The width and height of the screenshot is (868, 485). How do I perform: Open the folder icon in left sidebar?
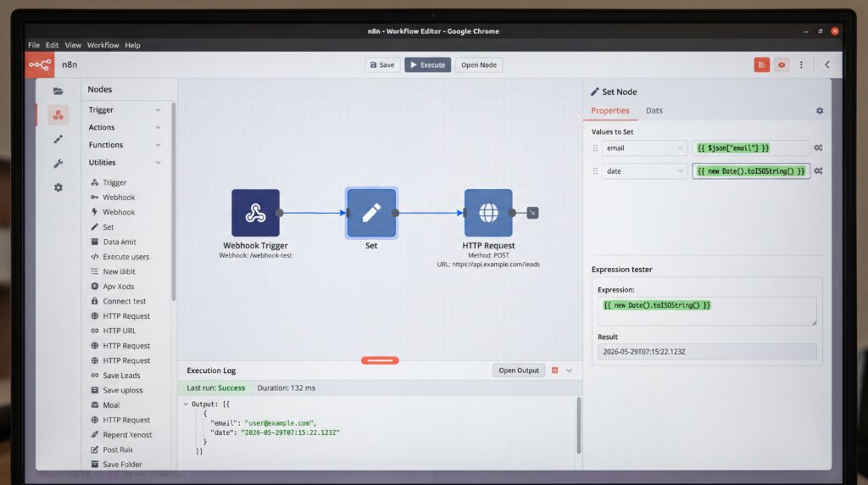pos(58,92)
